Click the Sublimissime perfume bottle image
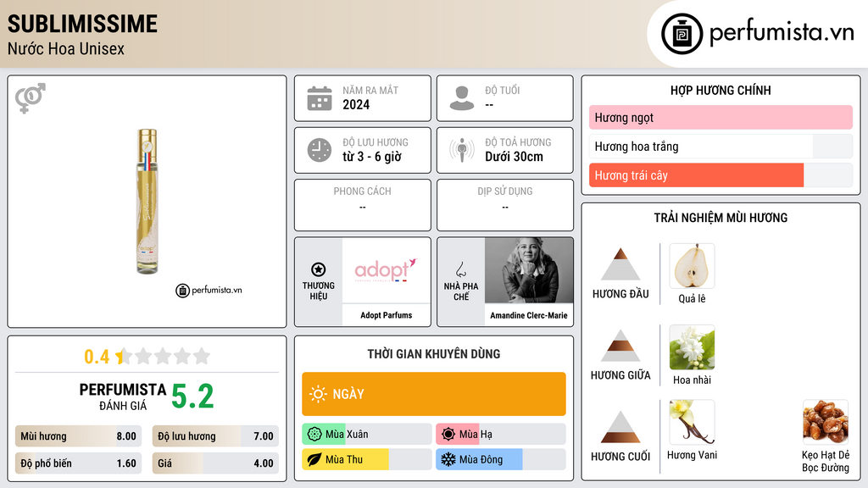Screen dimensions: 868x488 147,202
